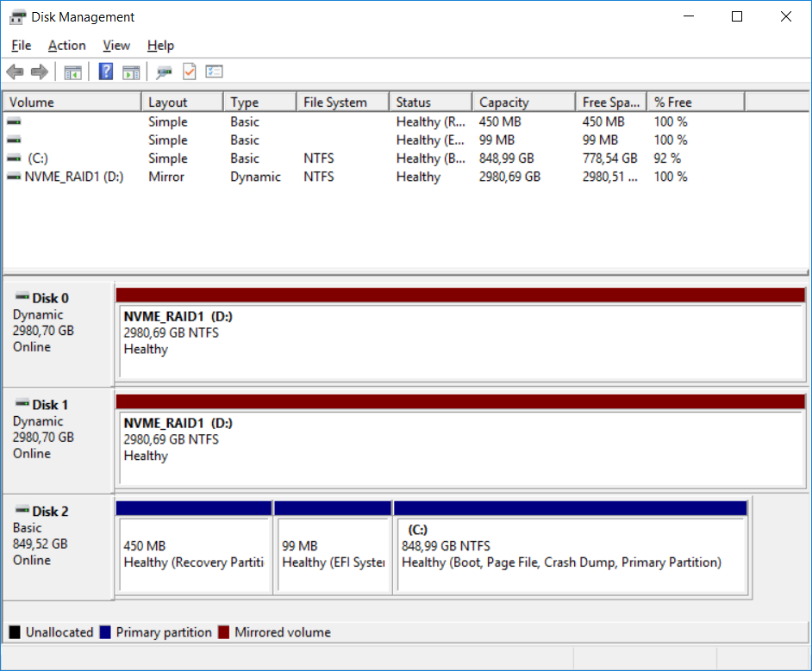The image size is (812, 671).
Task: Open the View menu
Action: tap(116, 46)
